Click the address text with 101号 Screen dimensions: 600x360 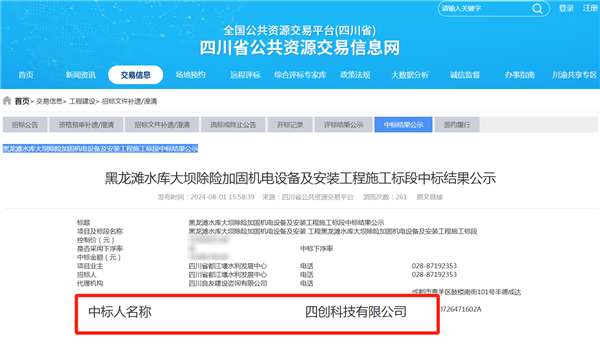tap(466, 292)
